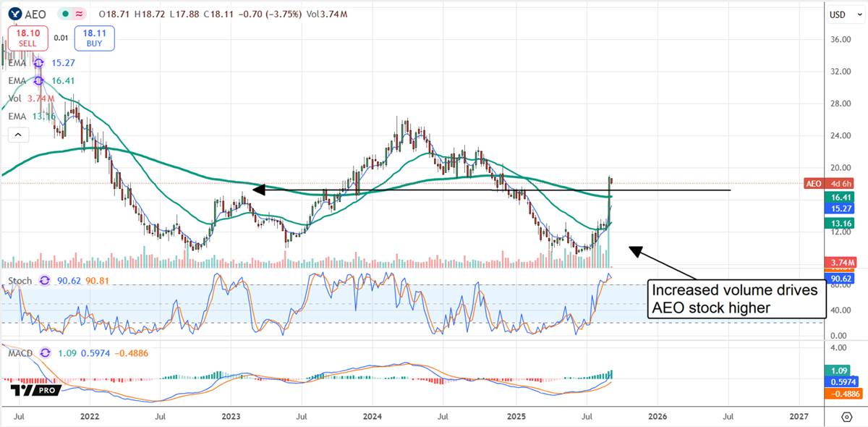Image resolution: width=868 pixels, height=427 pixels.
Task: Click 28.00 on the price scale
Action: pos(840,103)
